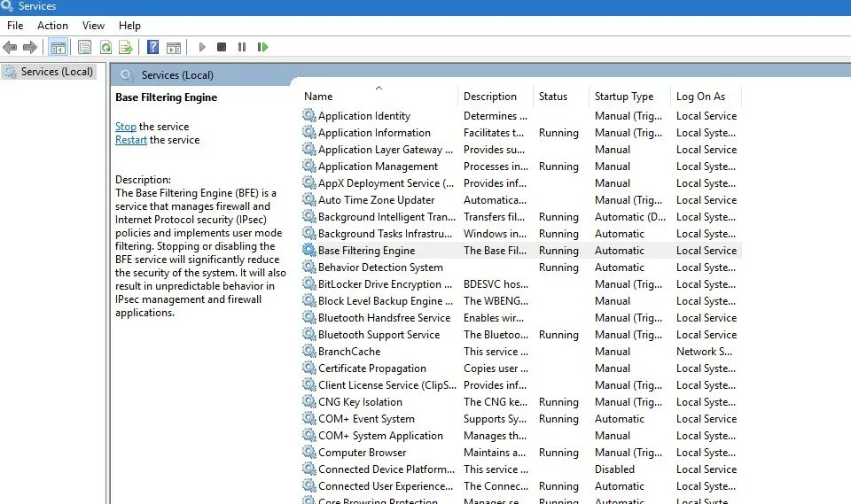The image size is (851, 504).
Task: Click gear icon of COM+ Event System
Action: 308,418
